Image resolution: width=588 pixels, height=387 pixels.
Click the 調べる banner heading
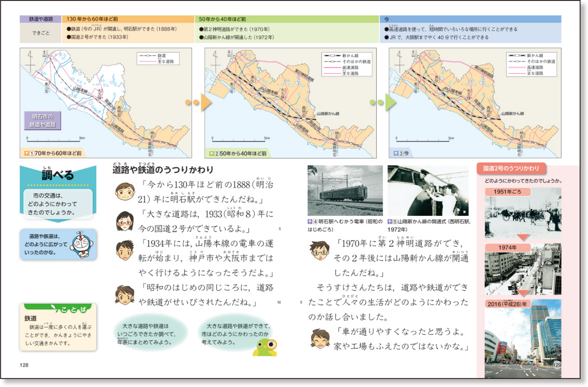58,175
